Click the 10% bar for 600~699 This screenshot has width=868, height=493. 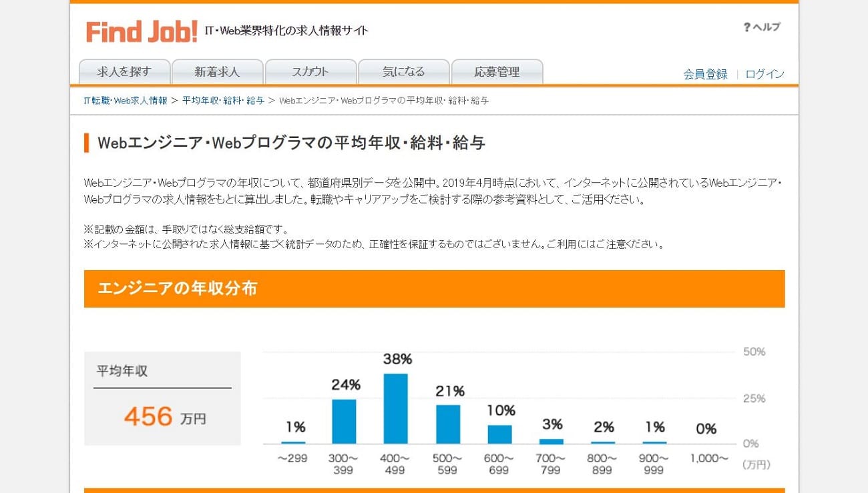[x=499, y=434]
